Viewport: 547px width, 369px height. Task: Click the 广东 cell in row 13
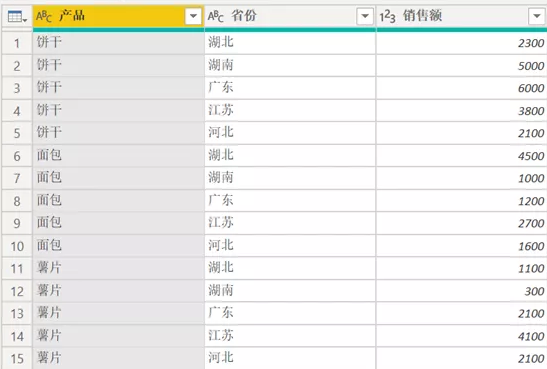[x=290, y=314]
